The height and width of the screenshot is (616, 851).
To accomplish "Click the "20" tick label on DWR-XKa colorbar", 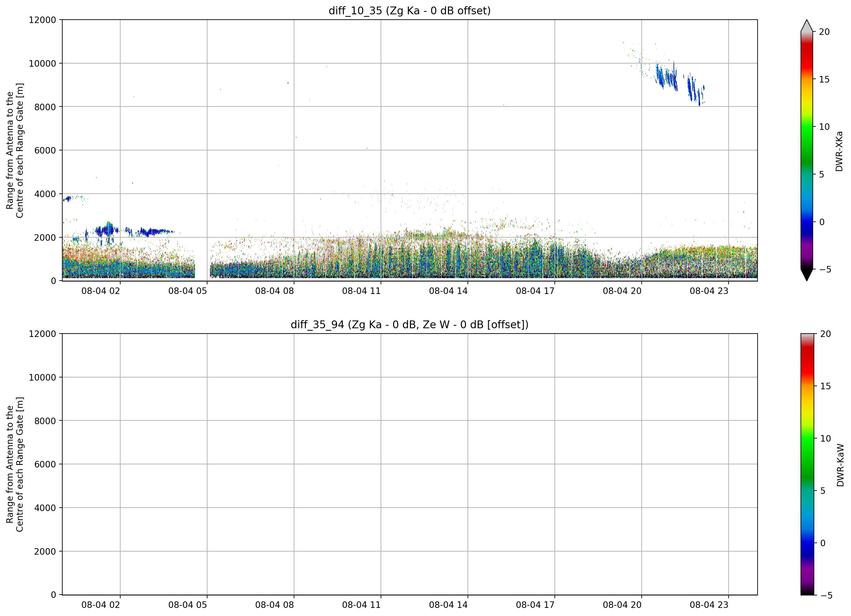I will (x=824, y=32).
